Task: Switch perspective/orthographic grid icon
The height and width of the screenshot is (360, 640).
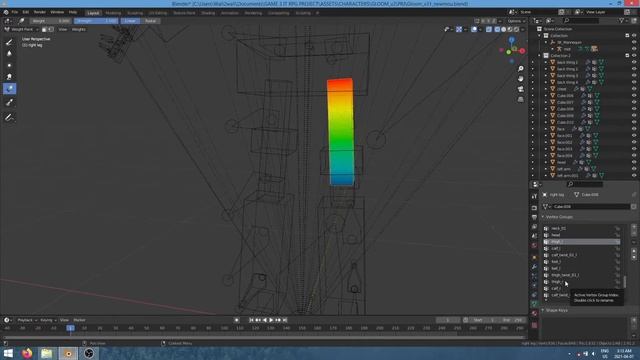Action: click(x=520, y=99)
